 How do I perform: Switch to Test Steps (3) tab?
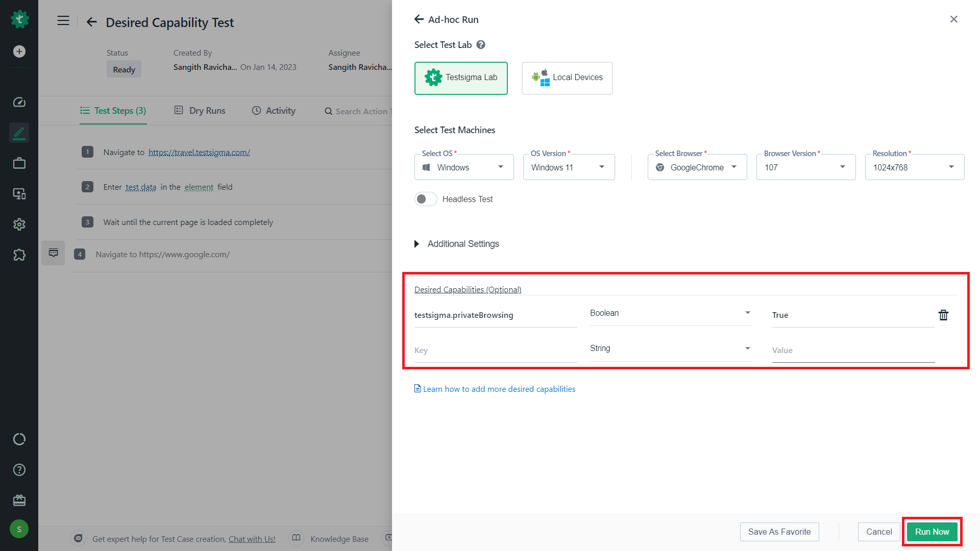[x=113, y=111]
